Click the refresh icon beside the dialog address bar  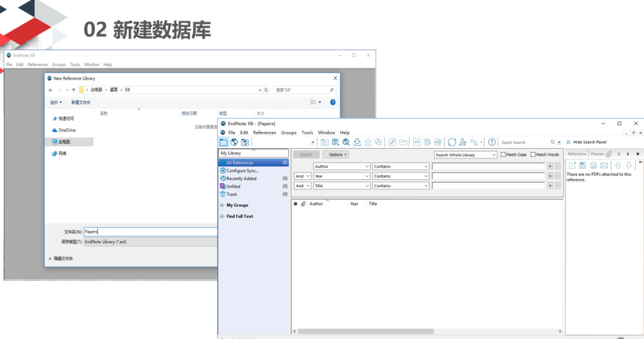tap(266, 90)
